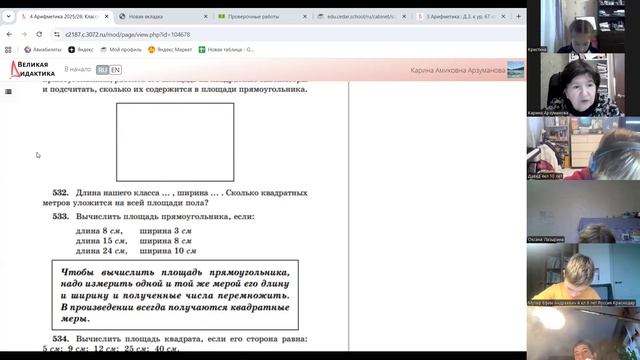
Task: Open the Яндекс bookmark
Action: point(81,50)
